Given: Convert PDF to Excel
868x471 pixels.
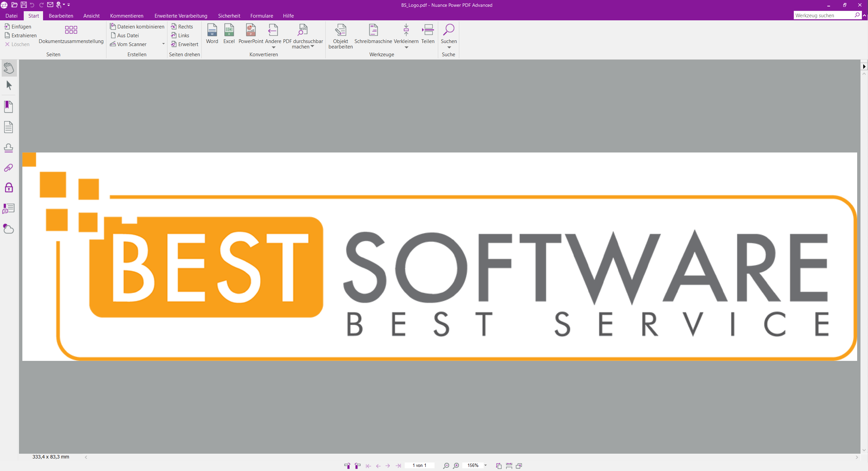Looking at the screenshot, I should click(229, 34).
